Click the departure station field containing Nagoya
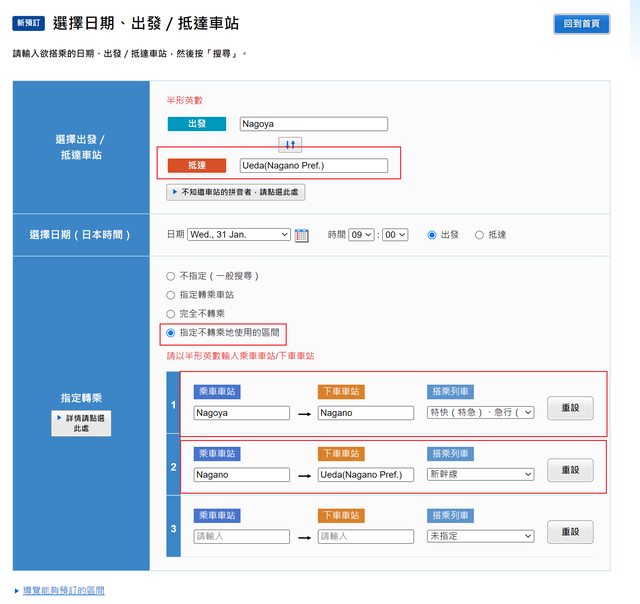This screenshot has width=640, height=604. click(x=313, y=124)
